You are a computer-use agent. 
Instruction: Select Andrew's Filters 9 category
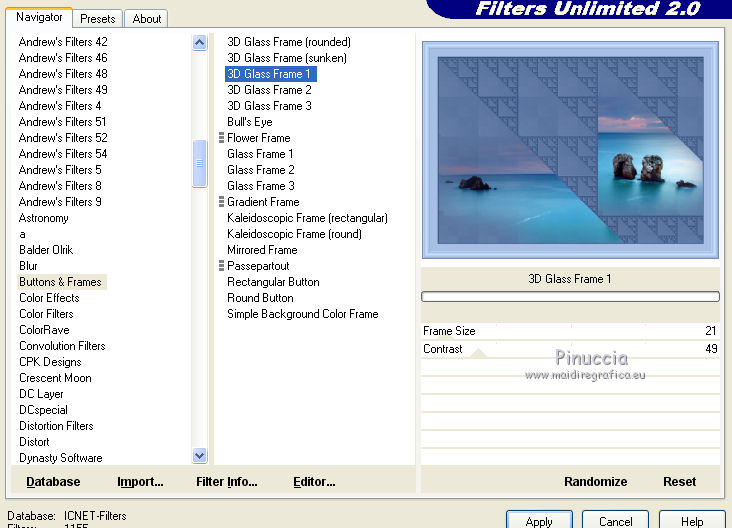click(x=60, y=202)
